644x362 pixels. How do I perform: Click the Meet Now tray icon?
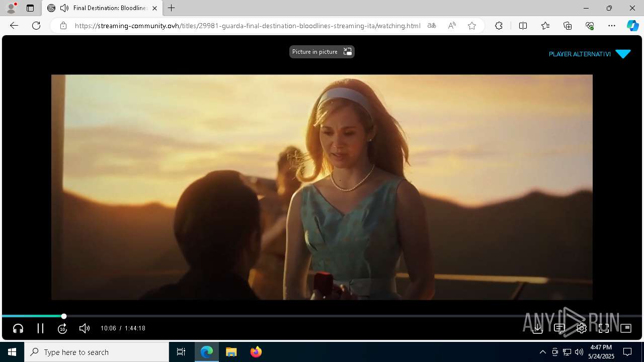[x=555, y=352]
